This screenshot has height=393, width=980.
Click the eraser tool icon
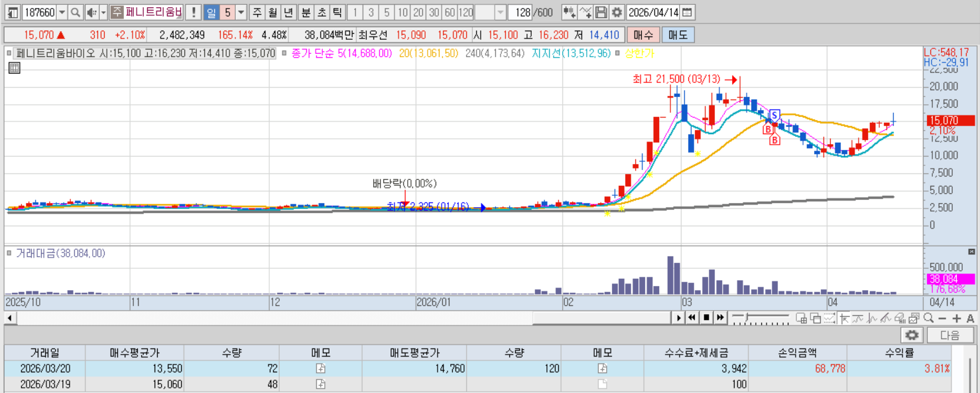pyautogui.click(x=900, y=318)
